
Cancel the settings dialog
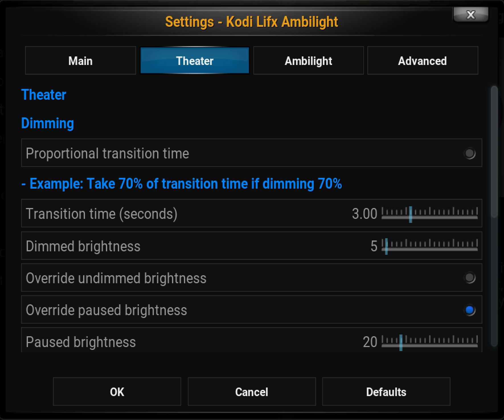point(251,392)
